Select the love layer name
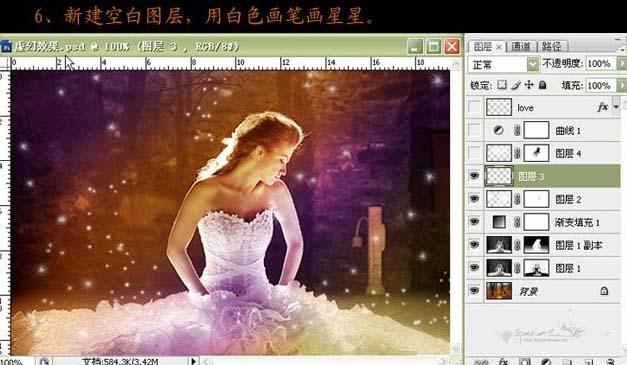The image size is (627, 365). point(525,108)
